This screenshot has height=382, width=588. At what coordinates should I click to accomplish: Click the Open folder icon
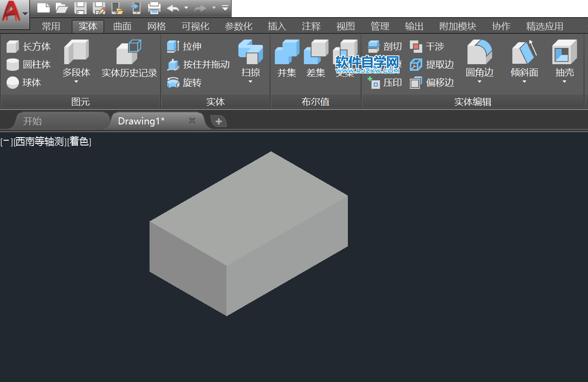click(62, 7)
